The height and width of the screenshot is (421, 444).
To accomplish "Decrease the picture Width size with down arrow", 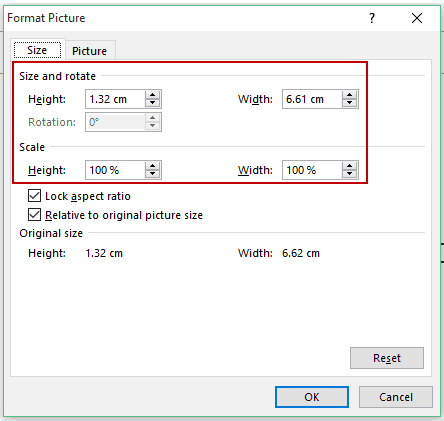I will pos(349,103).
